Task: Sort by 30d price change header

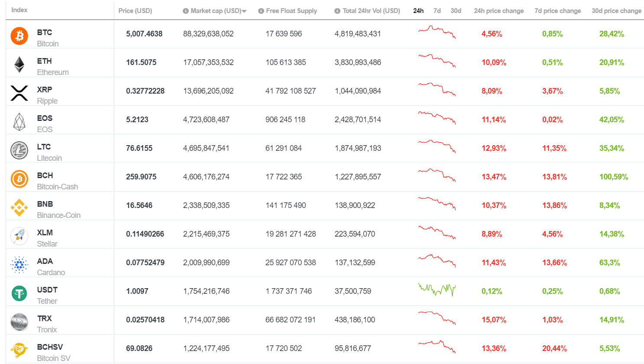Action: coord(616,11)
